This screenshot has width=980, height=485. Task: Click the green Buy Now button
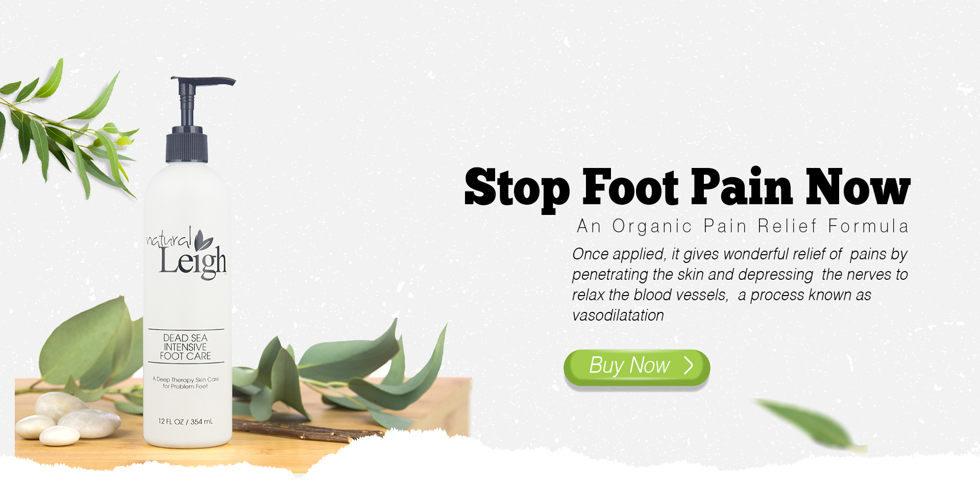click(x=636, y=368)
